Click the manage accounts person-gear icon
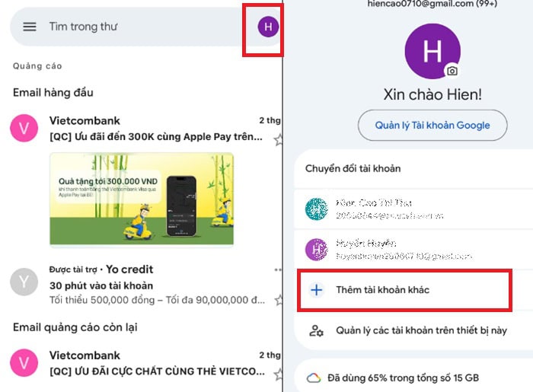 pyautogui.click(x=316, y=330)
